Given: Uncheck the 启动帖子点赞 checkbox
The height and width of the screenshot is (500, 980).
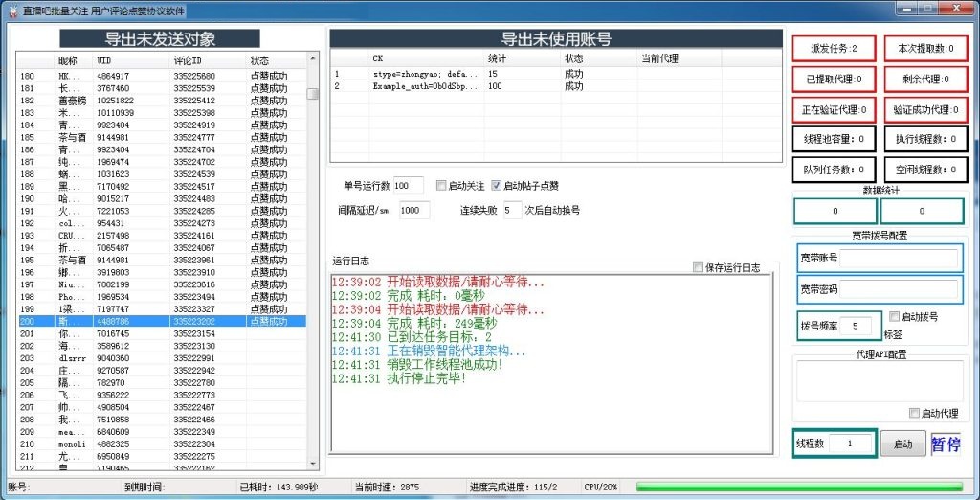Looking at the screenshot, I should click(x=497, y=186).
